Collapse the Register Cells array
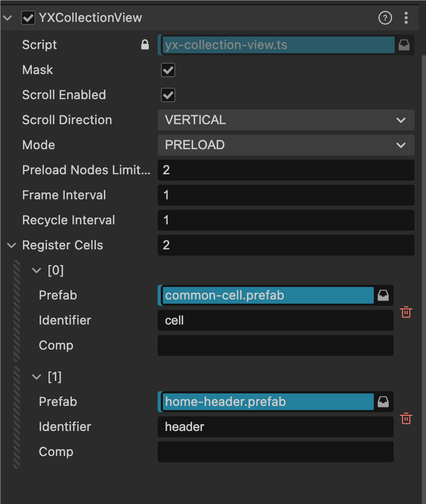 click(11, 245)
